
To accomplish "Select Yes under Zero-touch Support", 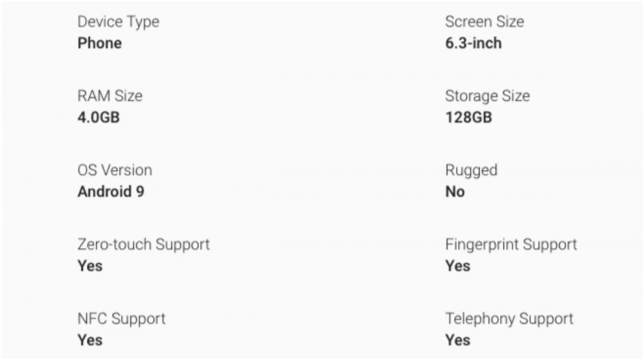I will pos(90,266).
